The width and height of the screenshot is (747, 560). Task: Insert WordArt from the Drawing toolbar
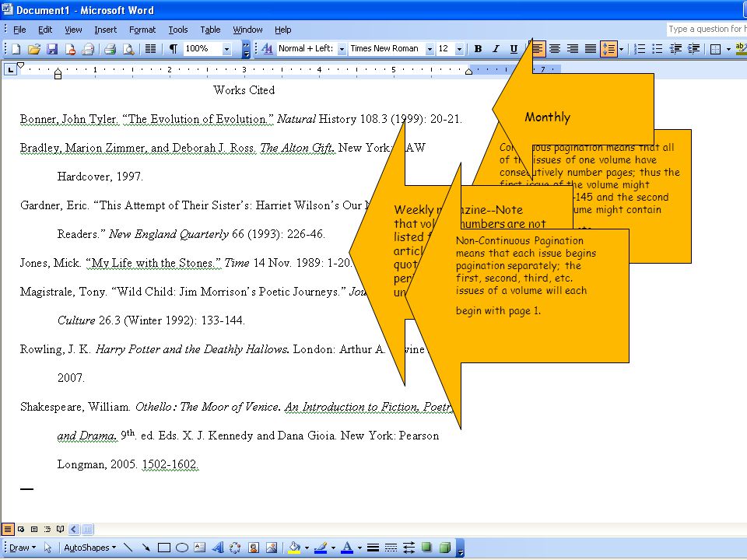pos(218,548)
